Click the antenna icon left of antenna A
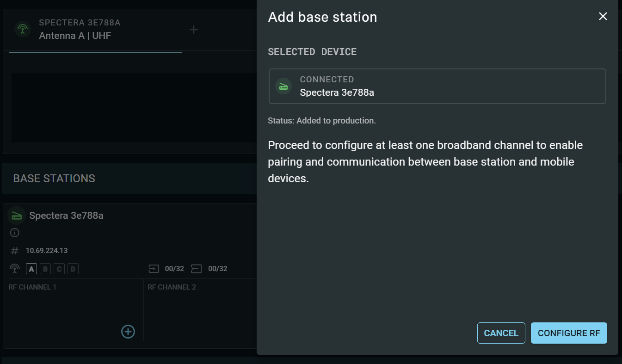The image size is (622, 364). tap(15, 269)
